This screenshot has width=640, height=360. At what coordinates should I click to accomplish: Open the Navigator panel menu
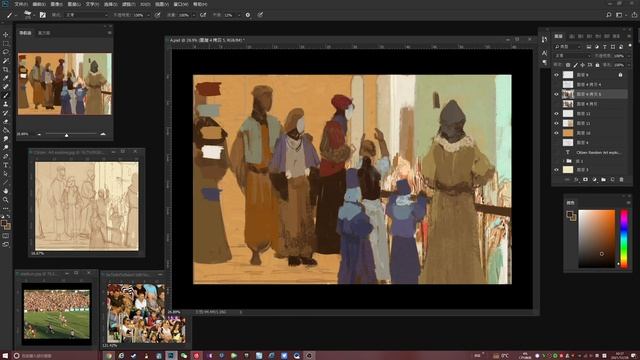[x=109, y=33]
